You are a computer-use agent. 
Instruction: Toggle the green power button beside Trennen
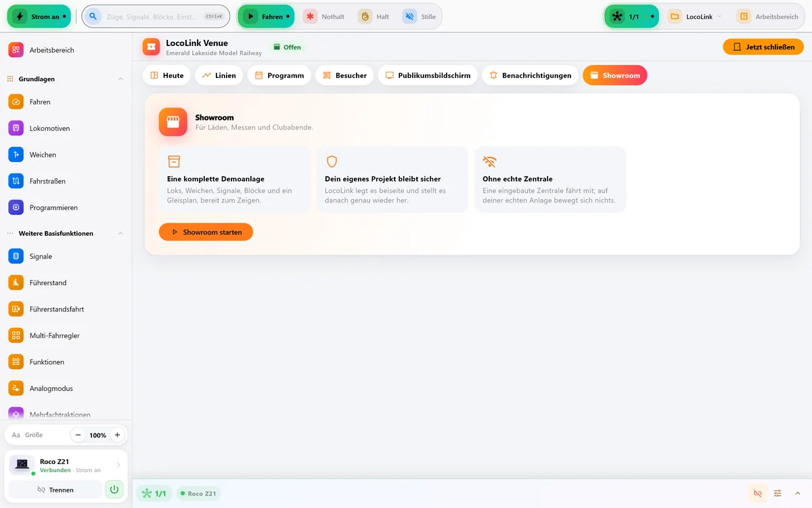point(114,489)
